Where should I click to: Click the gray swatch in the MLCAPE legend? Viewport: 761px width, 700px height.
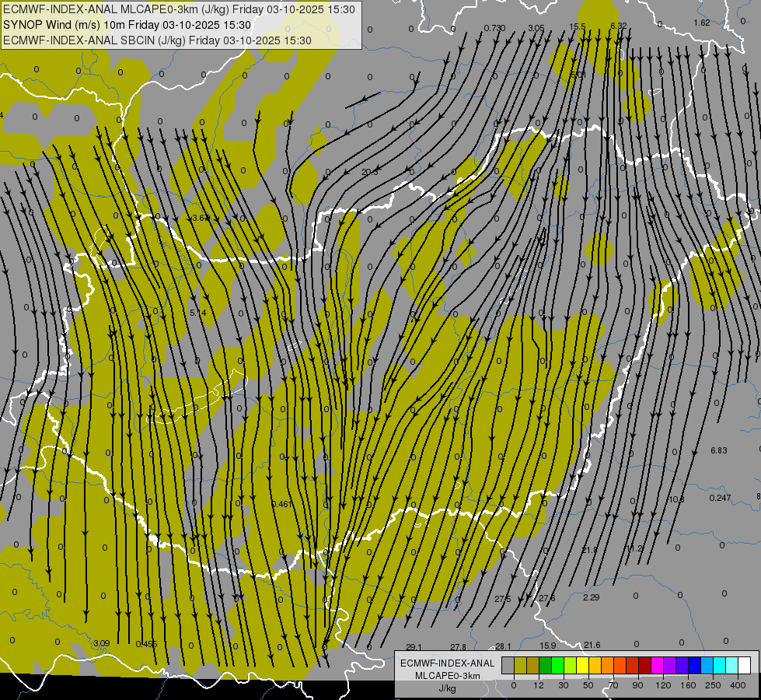click(x=508, y=665)
